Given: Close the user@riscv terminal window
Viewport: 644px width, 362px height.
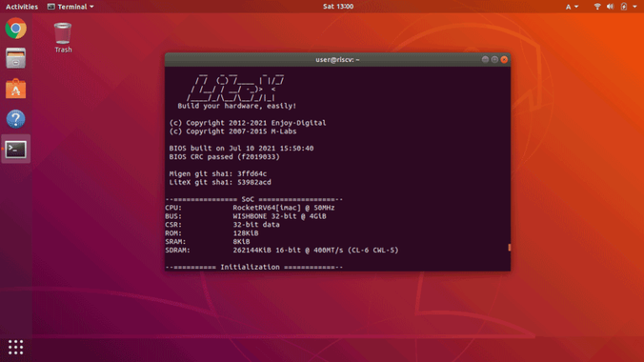Looking at the screenshot, I should point(504,59).
